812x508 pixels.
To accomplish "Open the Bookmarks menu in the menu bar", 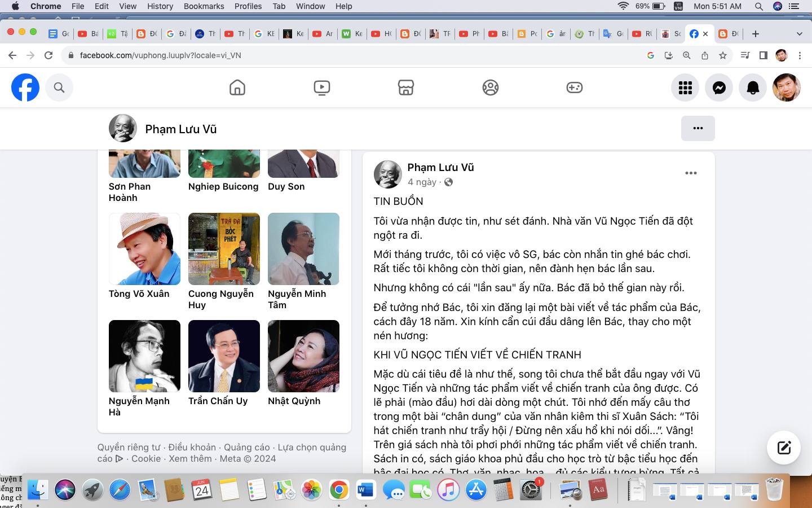I will click(x=204, y=6).
